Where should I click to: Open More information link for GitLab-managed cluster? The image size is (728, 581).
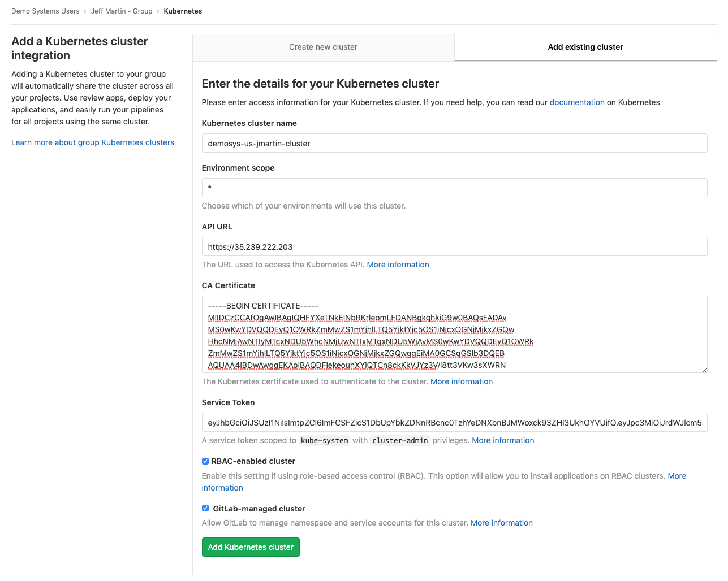[x=502, y=523]
